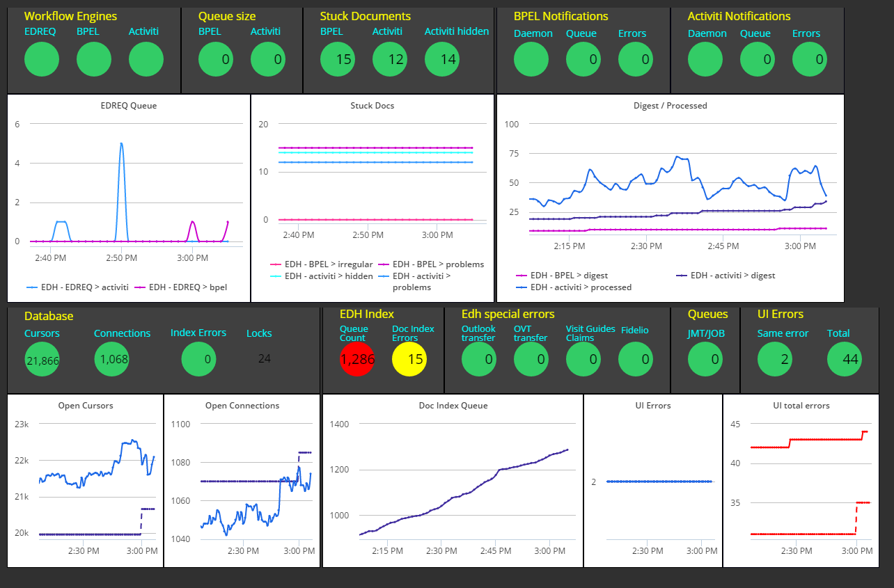Click the Queues panel heading

pos(708,315)
